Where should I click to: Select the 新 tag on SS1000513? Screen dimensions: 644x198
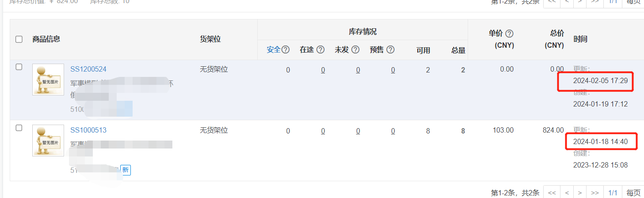click(126, 170)
